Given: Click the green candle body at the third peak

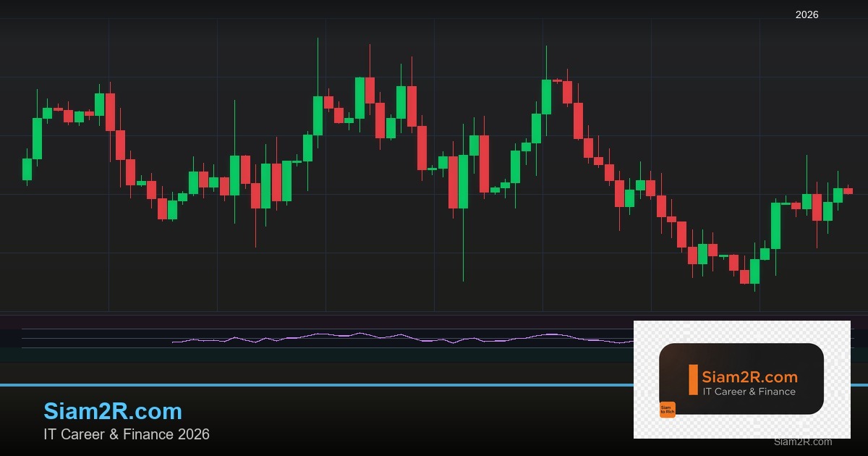Looking at the screenshot, I should tap(546, 96).
